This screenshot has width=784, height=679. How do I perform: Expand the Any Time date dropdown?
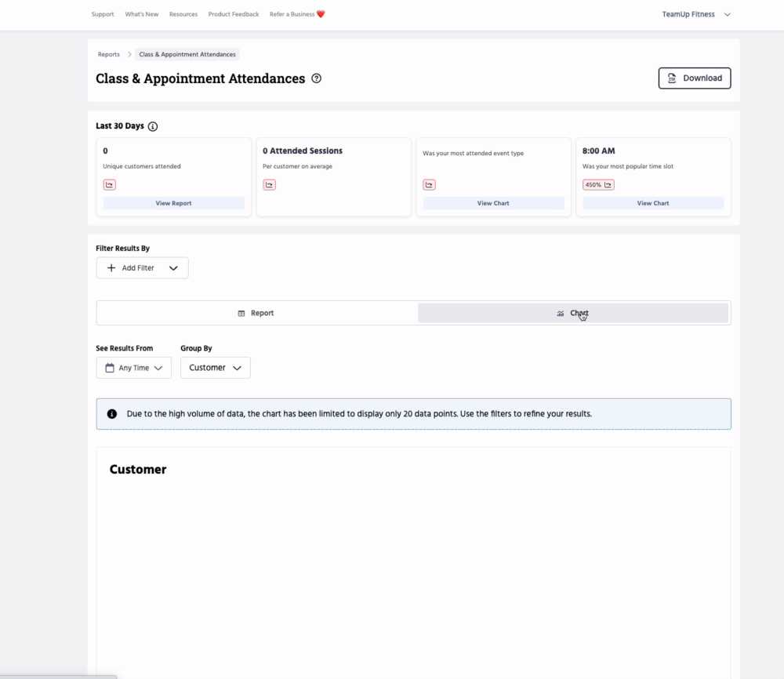133,368
